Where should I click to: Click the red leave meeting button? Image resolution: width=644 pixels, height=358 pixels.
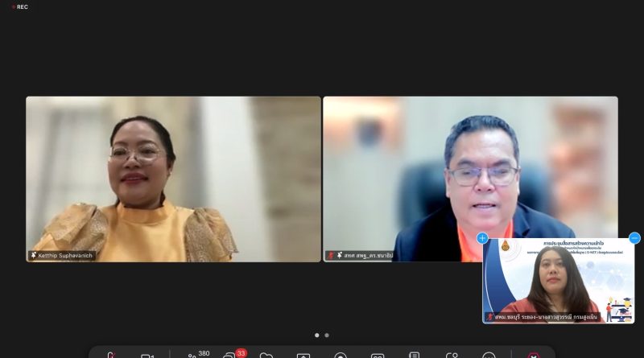point(533,355)
